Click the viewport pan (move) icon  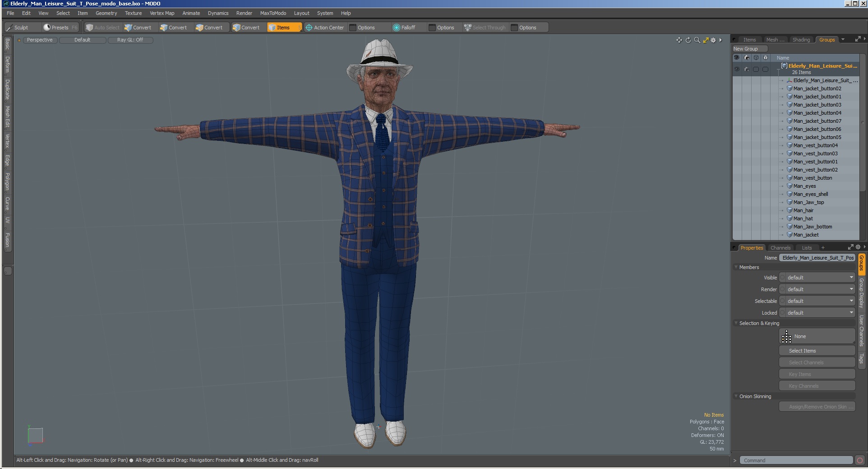point(679,40)
